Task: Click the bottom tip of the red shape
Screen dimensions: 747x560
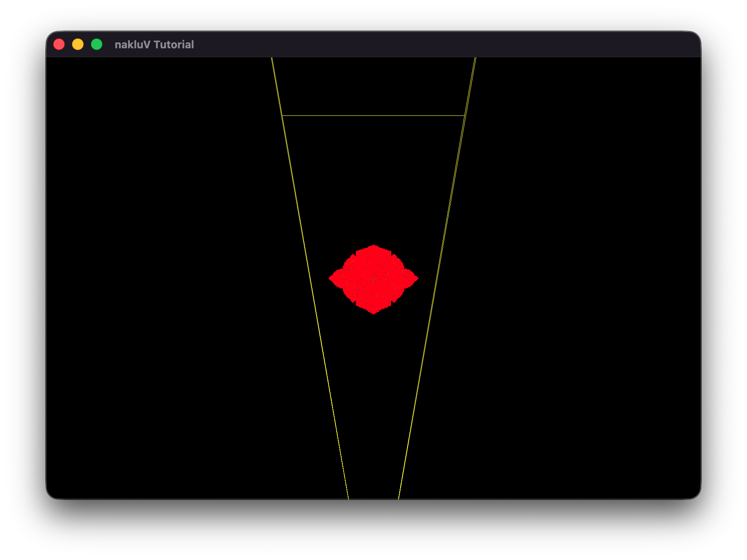Action: (x=373, y=312)
